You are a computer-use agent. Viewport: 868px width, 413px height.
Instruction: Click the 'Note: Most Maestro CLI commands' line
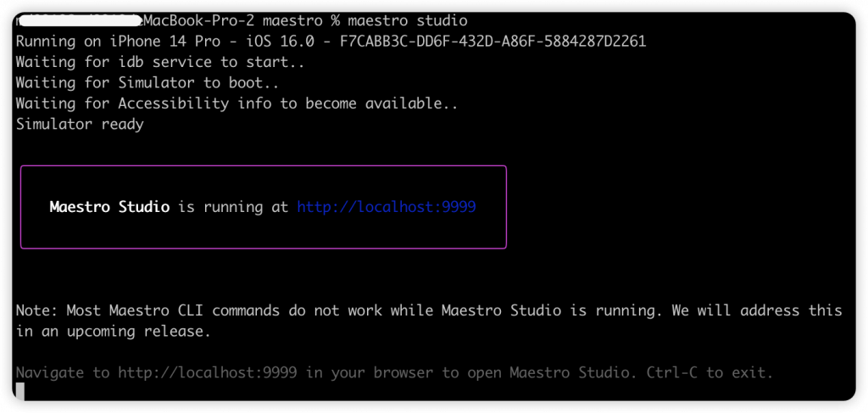[x=429, y=310]
